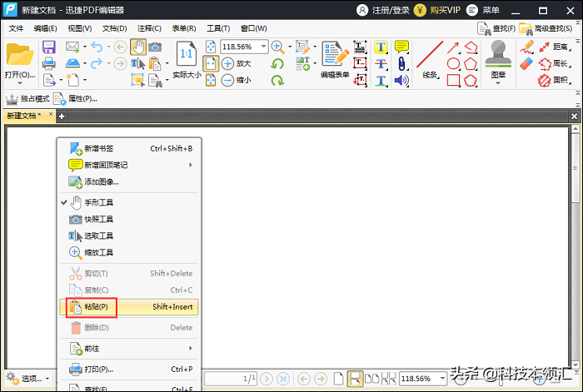Click the Save floppy disk icon
This screenshot has height=392, width=583.
point(49,47)
